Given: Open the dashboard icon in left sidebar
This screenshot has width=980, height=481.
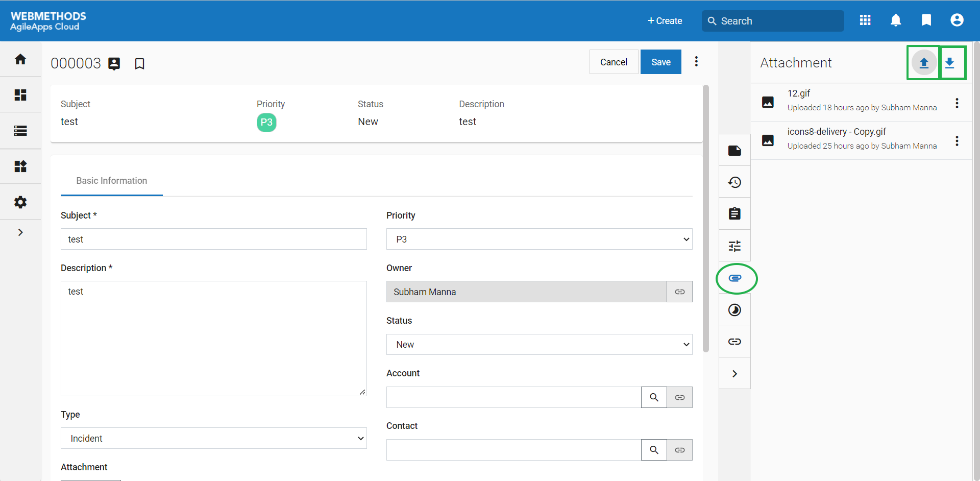Looking at the screenshot, I should coord(20,95).
